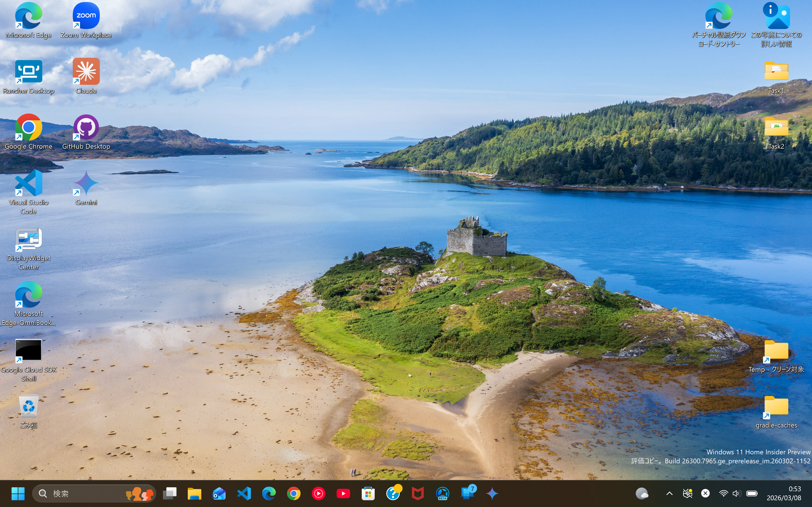812x507 pixels.
Task: Open Wi-Fi quick settings in tray
Action: (x=723, y=493)
